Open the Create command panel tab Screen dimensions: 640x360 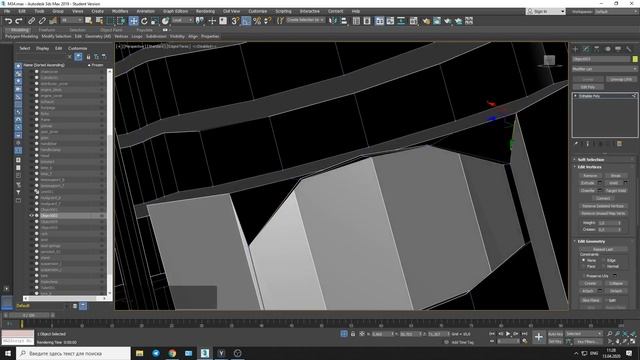(x=576, y=49)
